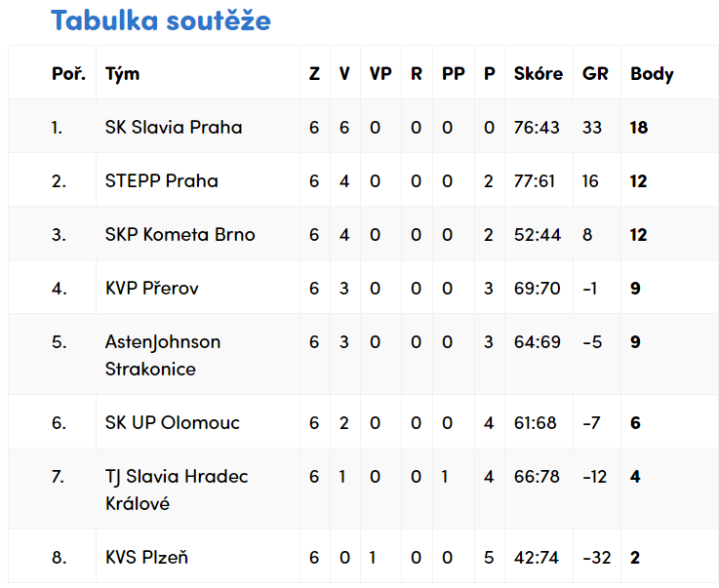Image resolution: width=719 pixels, height=588 pixels.
Task: Click the Tým column header
Action: [x=122, y=74]
